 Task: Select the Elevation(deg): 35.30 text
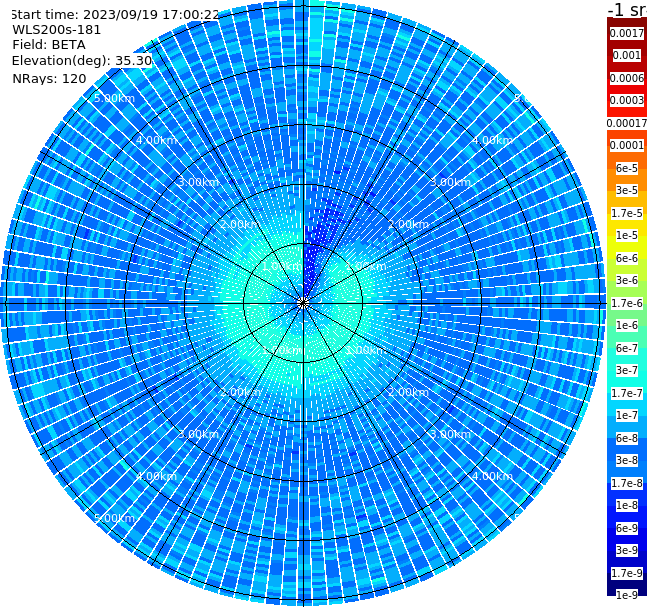coord(82,61)
